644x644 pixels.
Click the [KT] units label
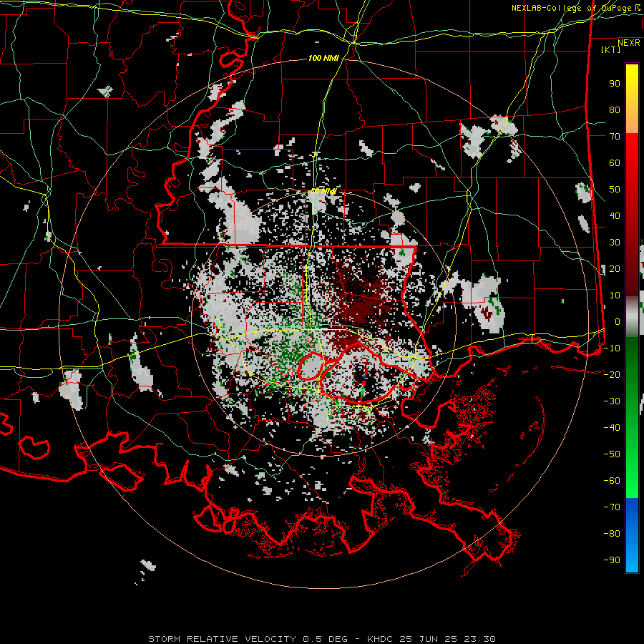pos(611,49)
